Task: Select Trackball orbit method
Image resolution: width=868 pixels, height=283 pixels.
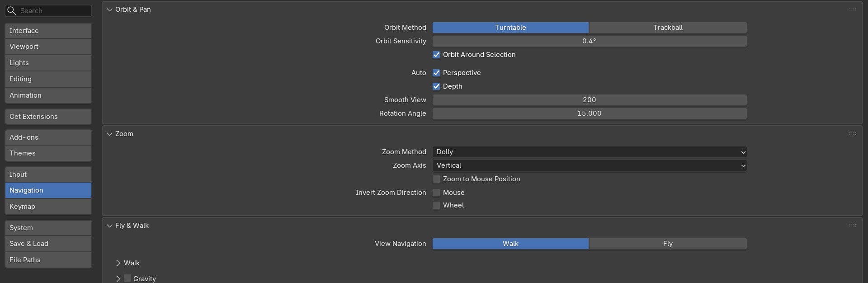Action: click(668, 28)
